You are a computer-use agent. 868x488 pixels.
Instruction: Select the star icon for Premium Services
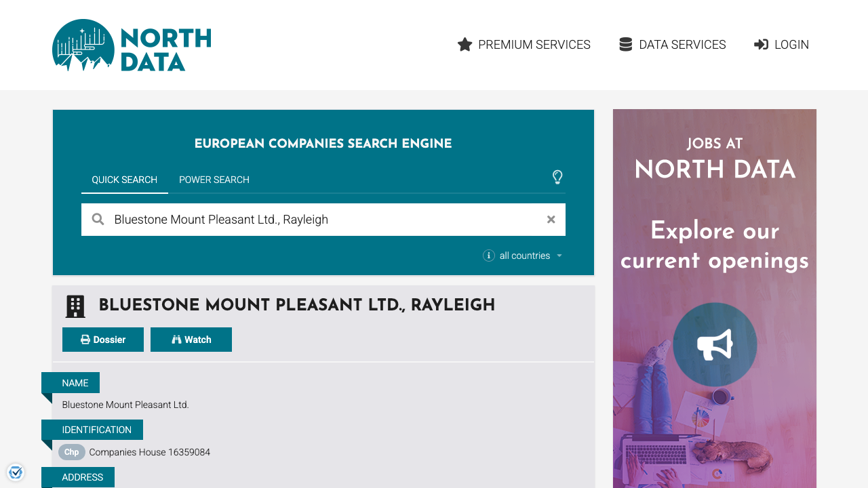coord(465,44)
